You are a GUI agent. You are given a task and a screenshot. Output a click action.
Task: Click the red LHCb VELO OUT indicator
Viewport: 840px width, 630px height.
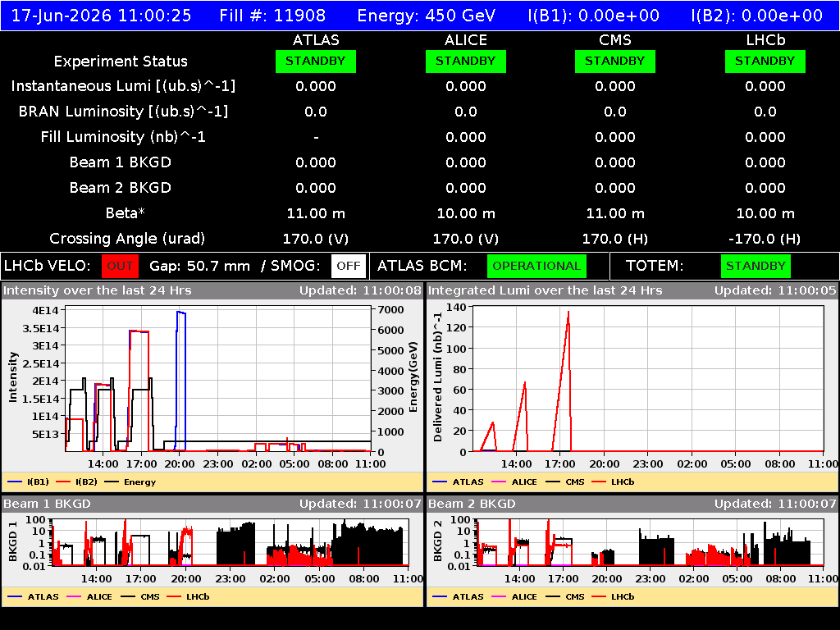(x=120, y=266)
